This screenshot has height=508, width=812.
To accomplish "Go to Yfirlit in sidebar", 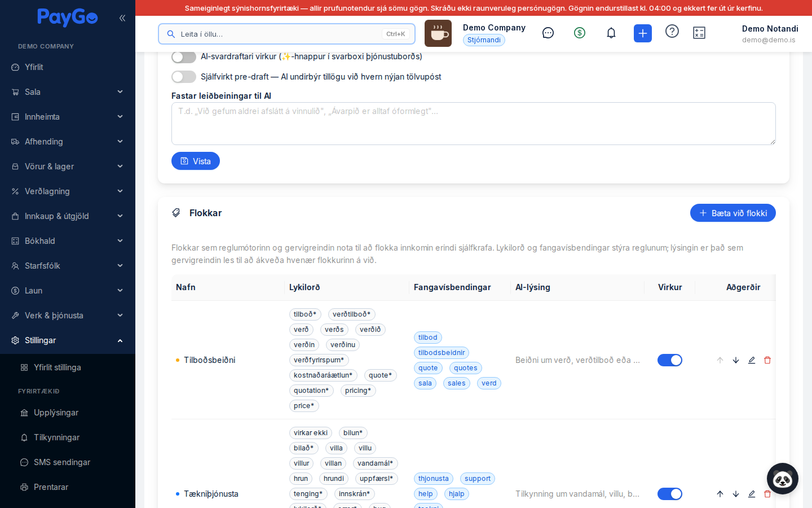I will [x=68, y=67].
